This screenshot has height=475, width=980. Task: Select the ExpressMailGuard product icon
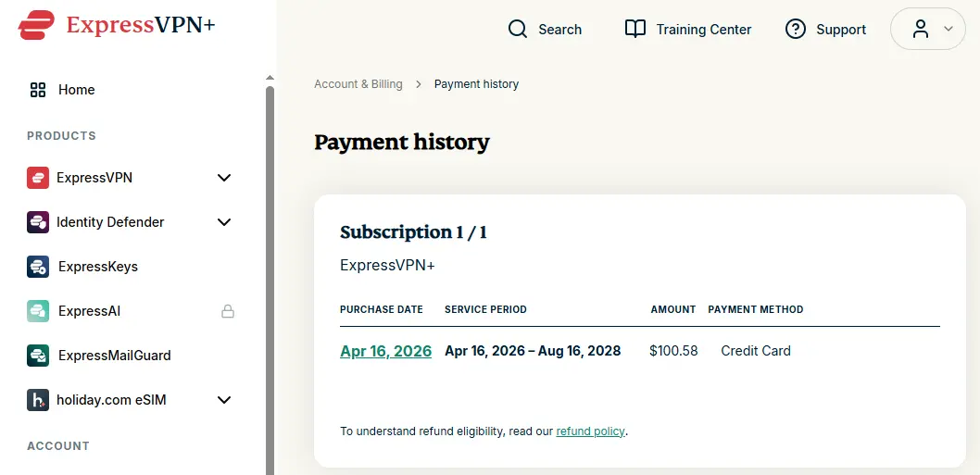38,355
